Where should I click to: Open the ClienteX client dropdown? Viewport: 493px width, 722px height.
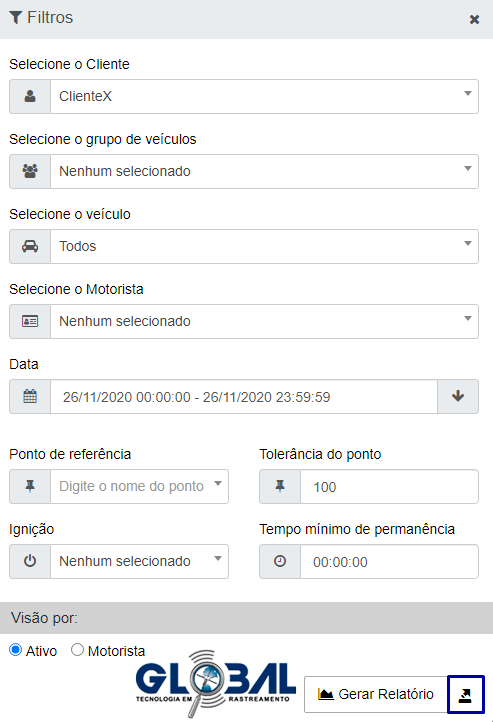pyautogui.click(x=264, y=96)
